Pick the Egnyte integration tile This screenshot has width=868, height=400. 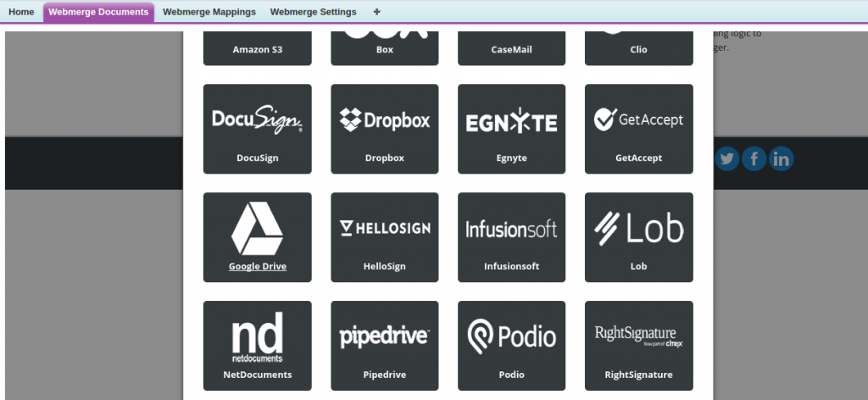511,129
